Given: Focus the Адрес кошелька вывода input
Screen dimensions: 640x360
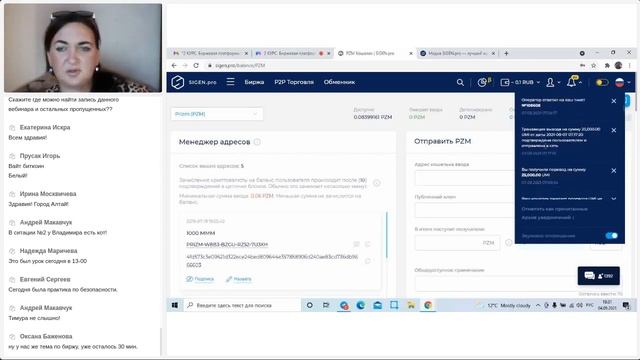Looking at the screenshot, I should tap(464, 178).
